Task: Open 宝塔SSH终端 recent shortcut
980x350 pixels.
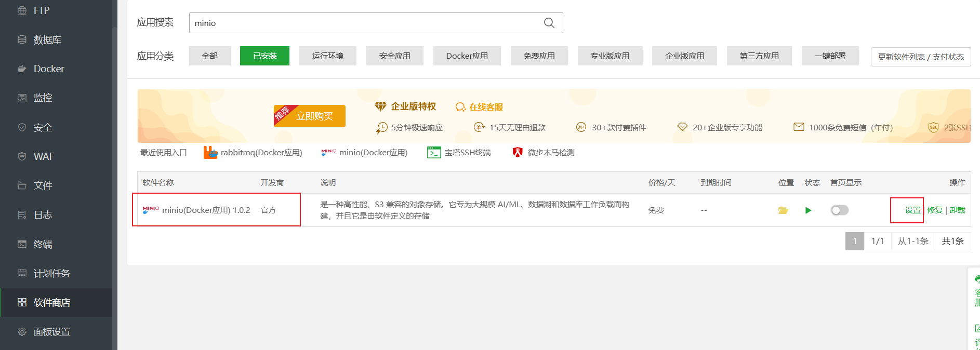Action: [x=459, y=153]
